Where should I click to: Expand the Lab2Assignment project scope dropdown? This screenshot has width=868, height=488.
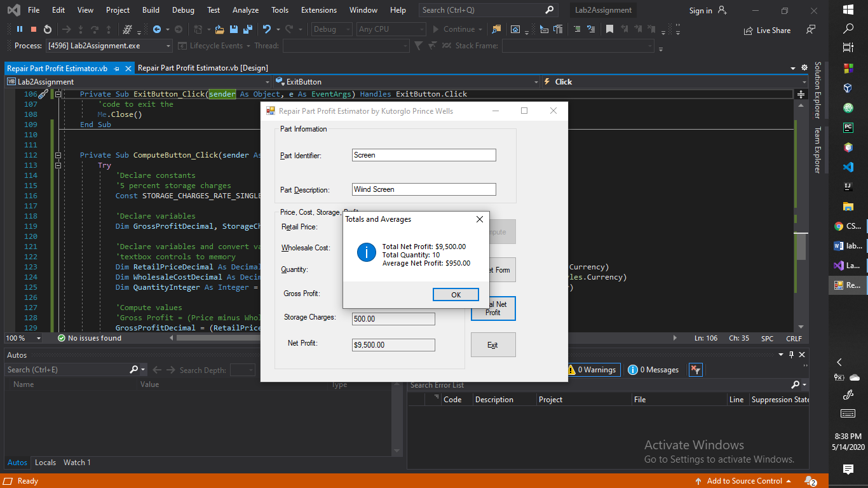point(139,81)
